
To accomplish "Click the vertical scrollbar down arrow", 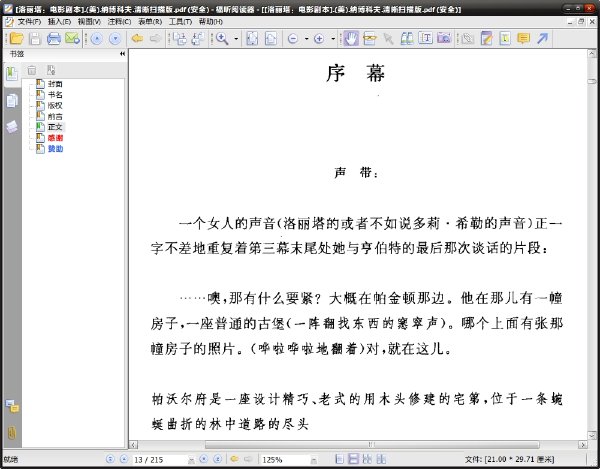I will point(592,436).
